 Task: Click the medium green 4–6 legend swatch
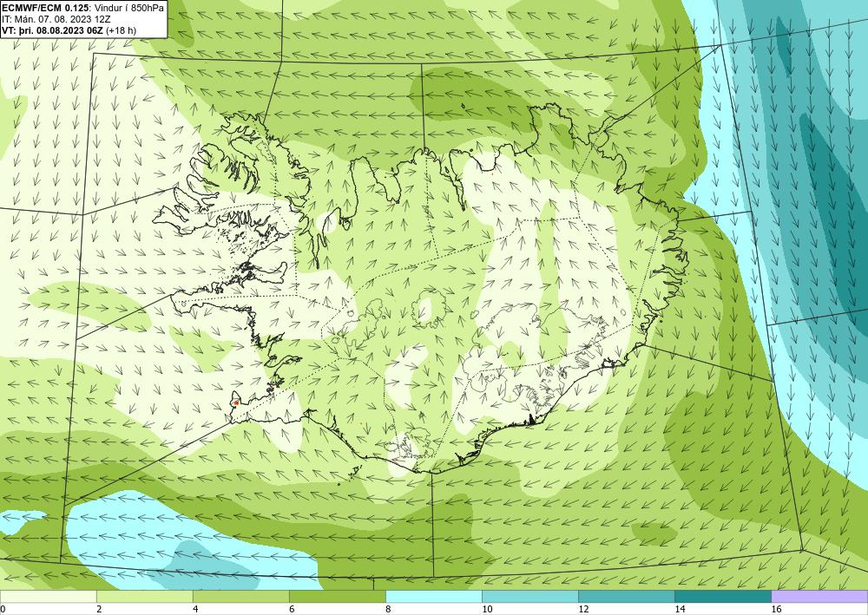[x=240, y=597]
